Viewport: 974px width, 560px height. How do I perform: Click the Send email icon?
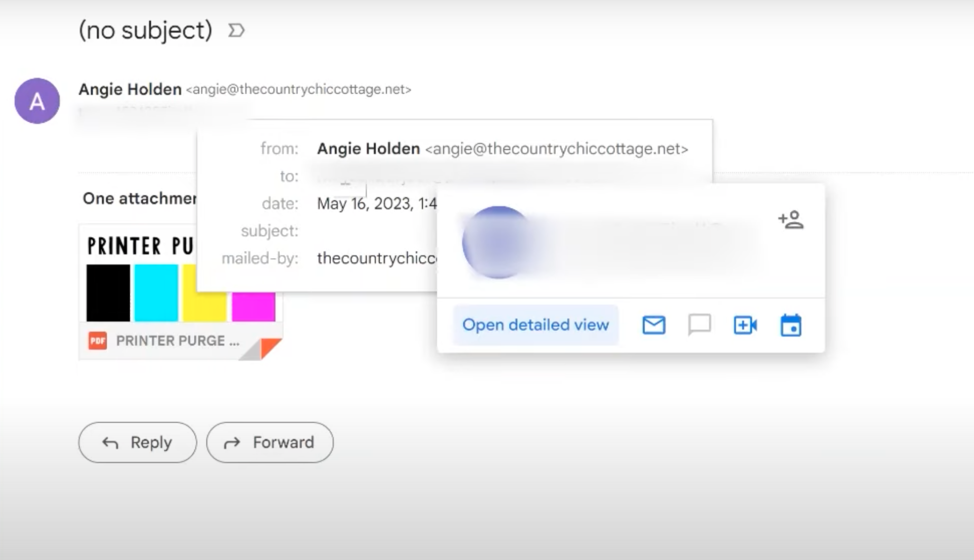pyautogui.click(x=653, y=325)
